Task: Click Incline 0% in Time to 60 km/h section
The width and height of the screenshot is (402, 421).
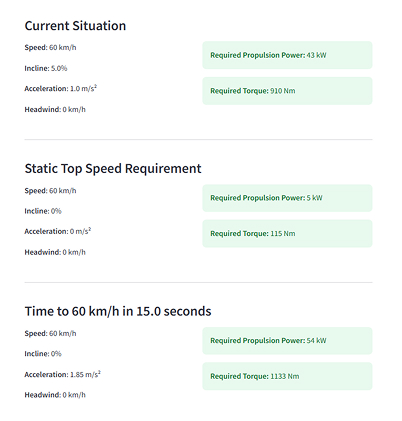Action: (43, 354)
